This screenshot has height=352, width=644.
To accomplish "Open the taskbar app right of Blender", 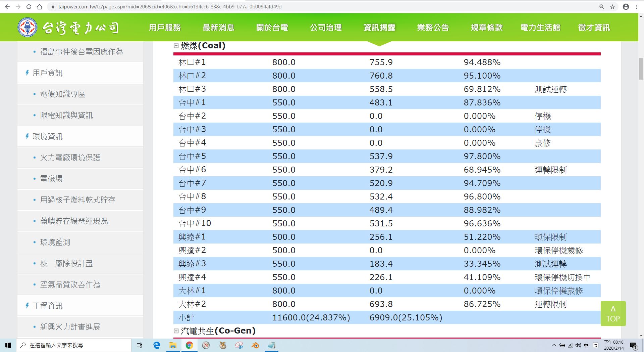I will 272,345.
